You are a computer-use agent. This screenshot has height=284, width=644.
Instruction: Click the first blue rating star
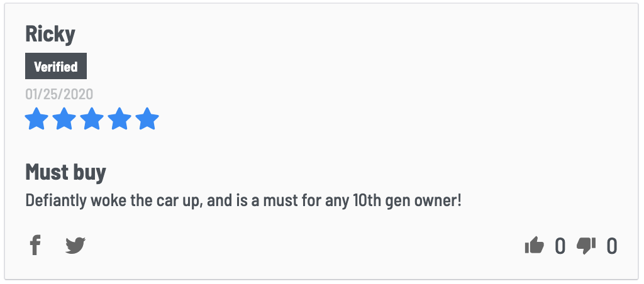tap(37, 119)
